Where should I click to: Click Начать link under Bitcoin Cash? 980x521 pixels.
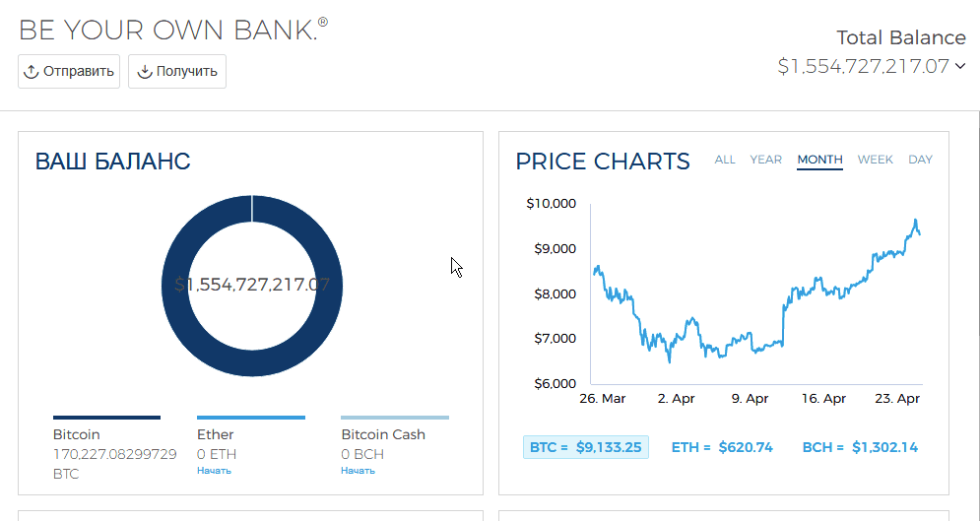(358, 471)
